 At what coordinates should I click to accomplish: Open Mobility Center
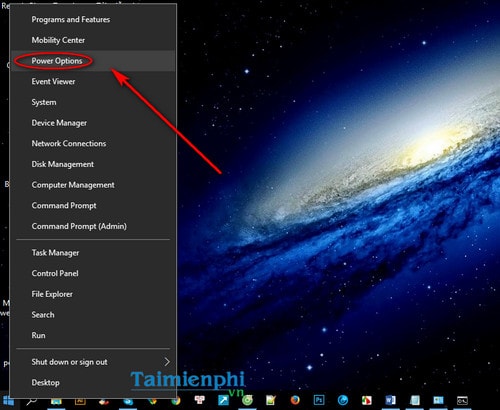pos(93,40)
